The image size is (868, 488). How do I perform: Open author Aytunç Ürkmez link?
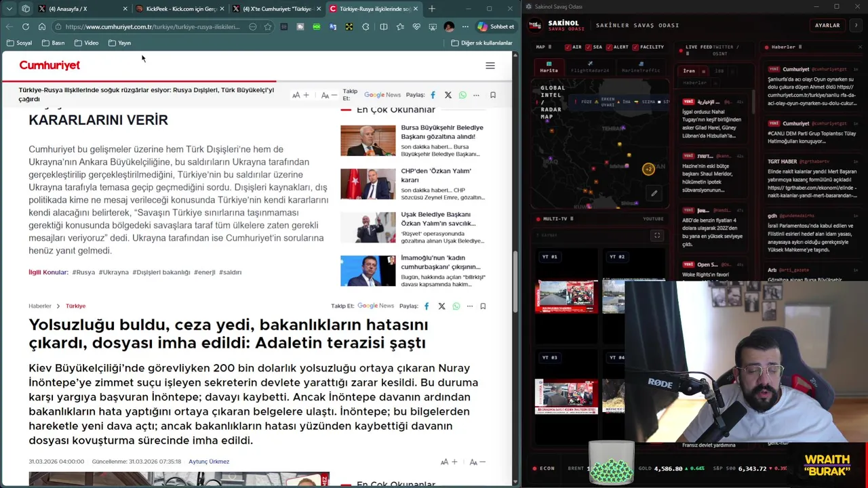pos(209,462)
